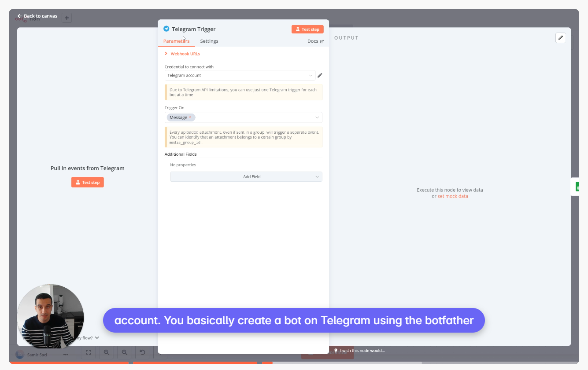Edit credential using the pencil icon
Screen dimensions: 588x370
pyautogui.click(x=320, y=75)
